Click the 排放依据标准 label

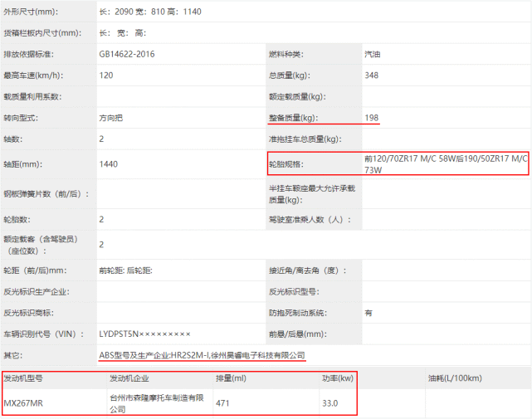pyautogui.click(x=28, y=54)
